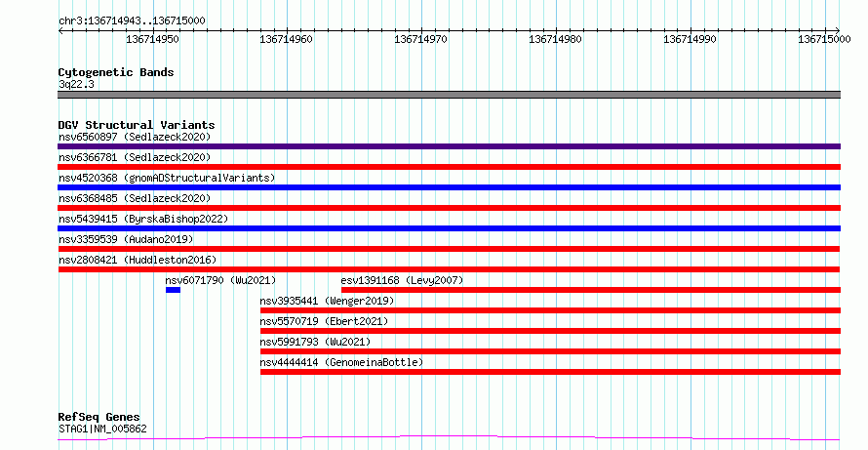868x450 pixels.
Task: Click the short blue bar of nsv6071790
Action: click(x=173, y=290)
